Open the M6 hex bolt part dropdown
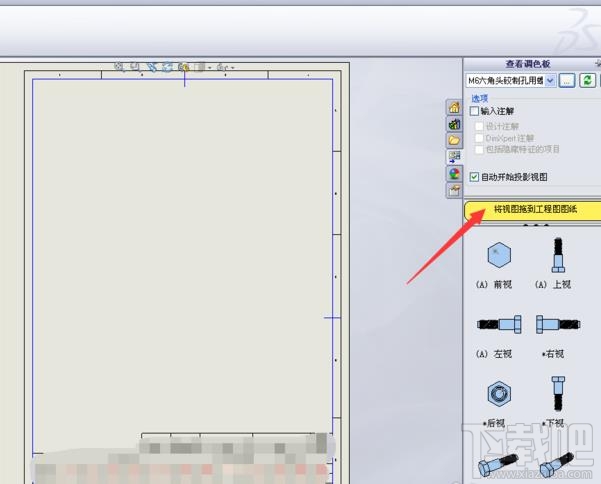This screenshot has width=601, height=484. (x=550, y=80)
